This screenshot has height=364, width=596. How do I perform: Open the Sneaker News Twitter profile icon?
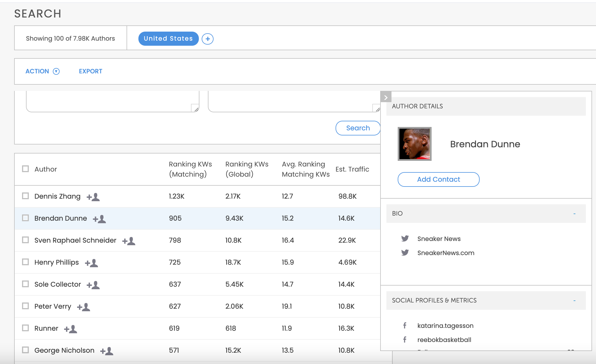(x=405, y=239)
